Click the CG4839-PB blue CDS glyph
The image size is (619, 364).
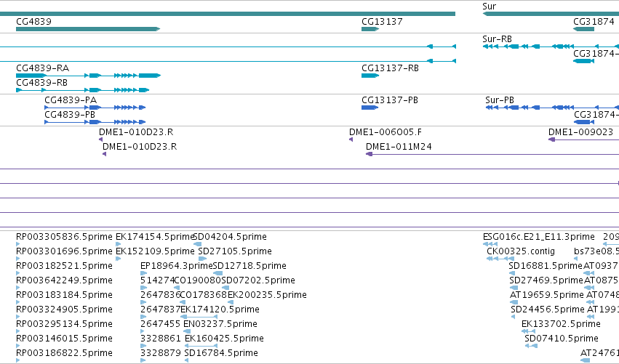click(95, 122)
